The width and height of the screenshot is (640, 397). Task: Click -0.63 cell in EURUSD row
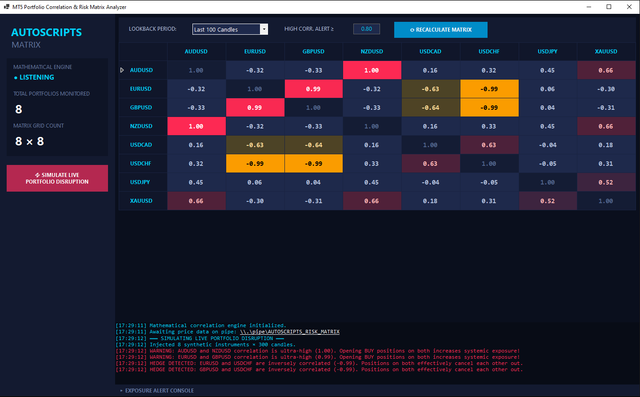point(430,89)
